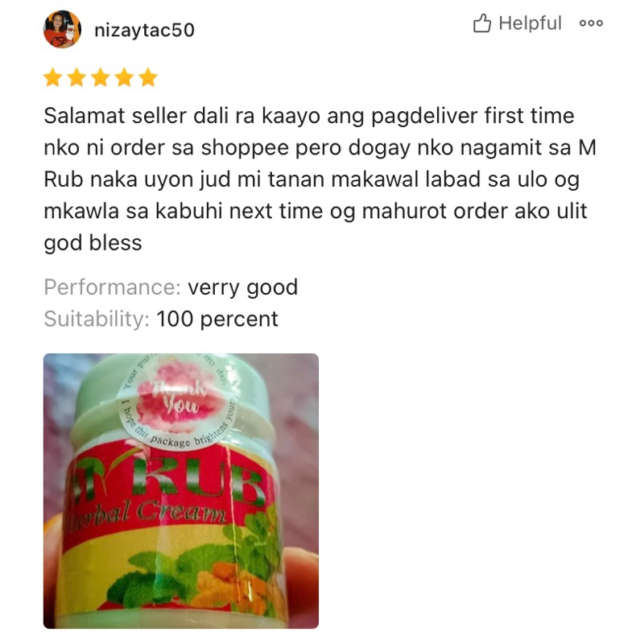Click the second yellow rating star
This screenshot has width=644, height=644.
[x=76, y=77]
